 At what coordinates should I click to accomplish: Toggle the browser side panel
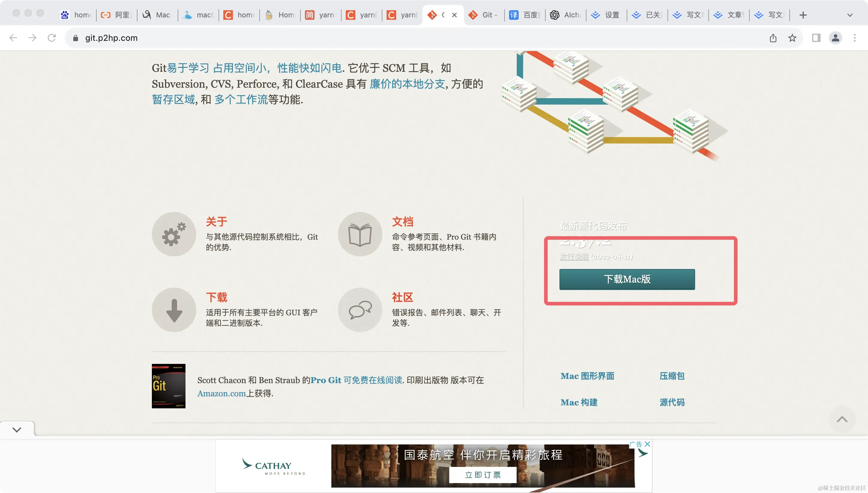point(816,38)
